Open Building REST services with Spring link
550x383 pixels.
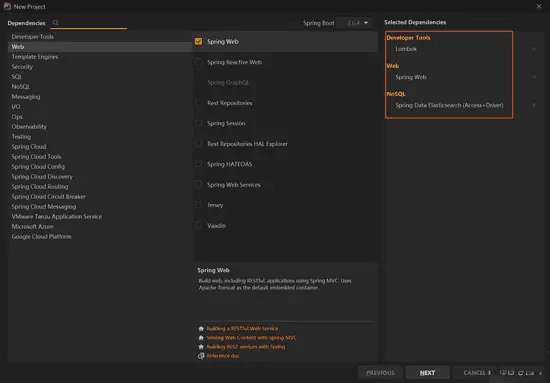246,347
